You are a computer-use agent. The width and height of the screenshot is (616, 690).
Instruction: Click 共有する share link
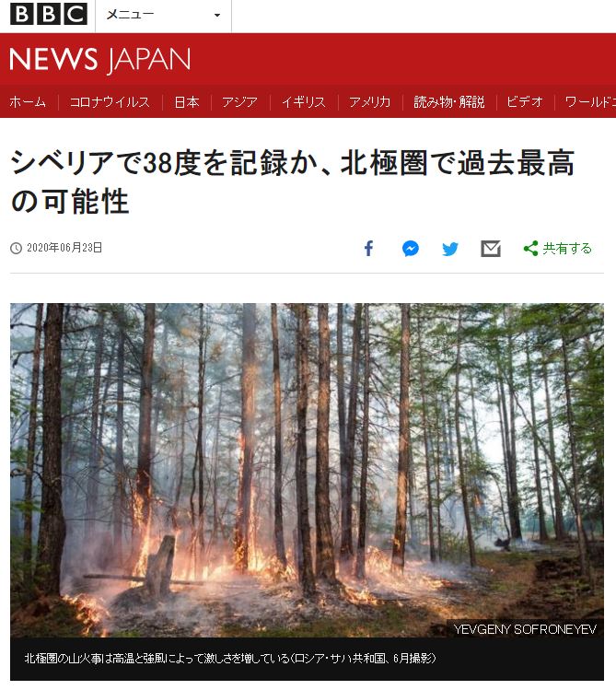[567, 249]
